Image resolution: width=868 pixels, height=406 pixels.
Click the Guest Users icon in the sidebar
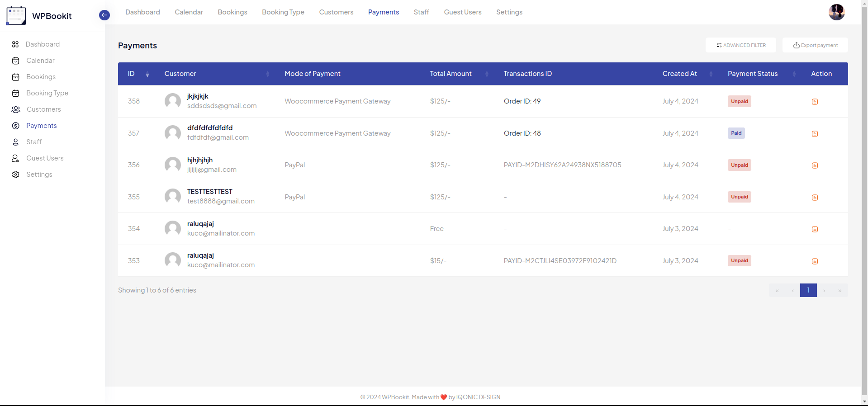pos(15,158)
